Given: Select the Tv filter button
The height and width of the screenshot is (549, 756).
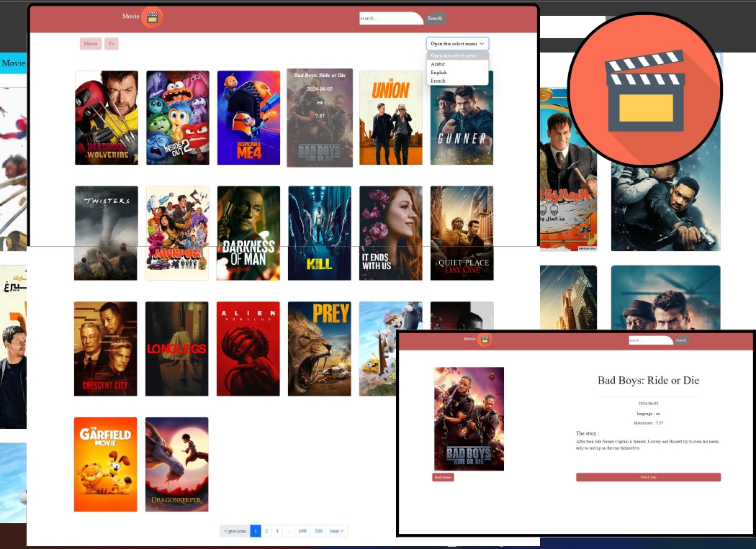Looking at the screenshot, I should coord(112,44).
